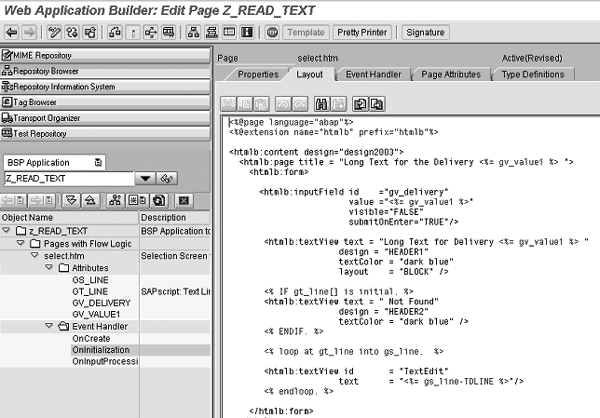Collapse the Attributes folder node
This screenshot has width=600, height=418.
[x=48, y=268]
